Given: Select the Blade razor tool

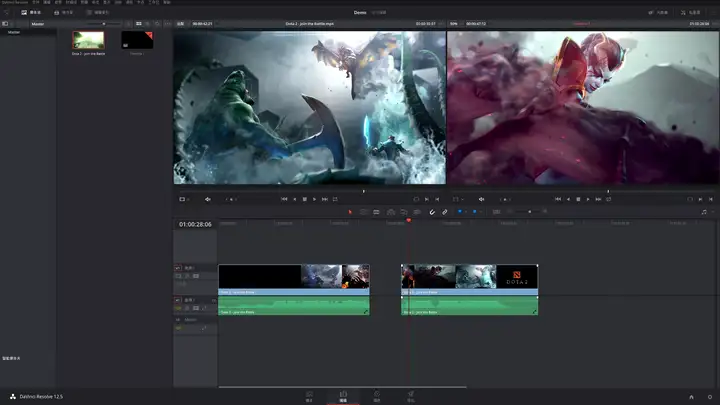Looking at the screenshot, I should click(376, 212).
